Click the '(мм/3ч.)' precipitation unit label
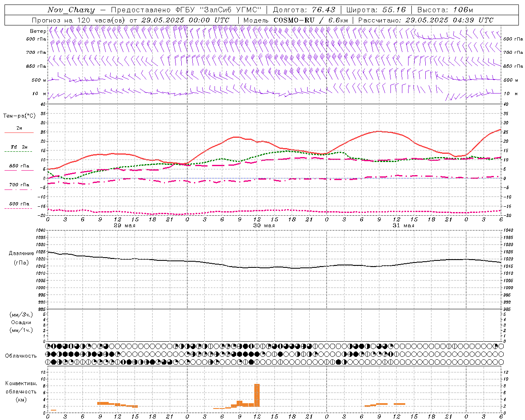The image size is (525, 420). pyautogui.click(x=21, y=315)
